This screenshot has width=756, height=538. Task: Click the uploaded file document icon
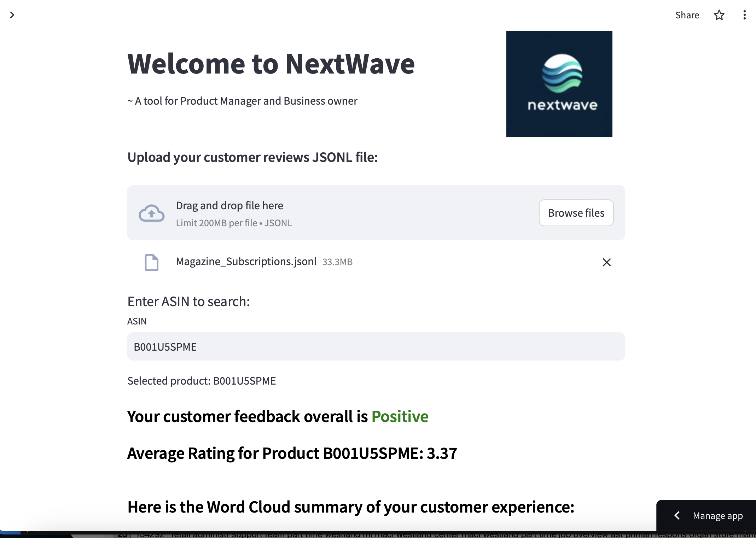tap(151, 262)
